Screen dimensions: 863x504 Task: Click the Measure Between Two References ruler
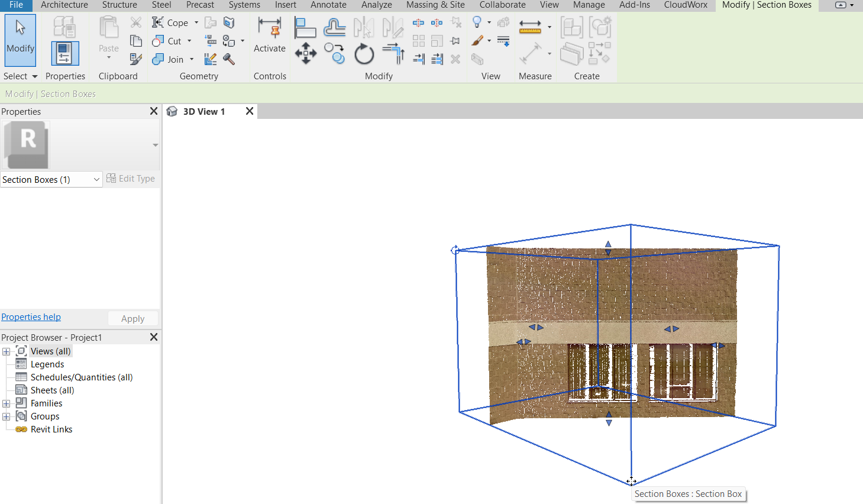(x=530, y=27)
